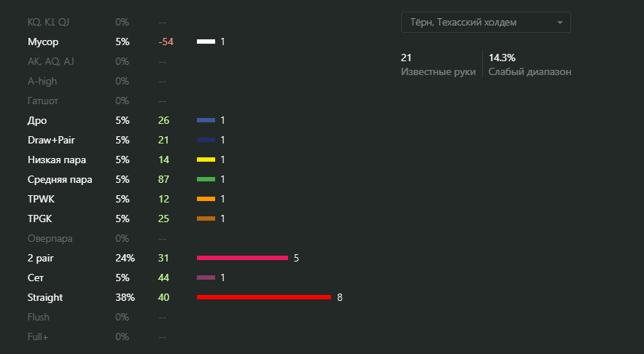The height and width of the screenshot is (354, 644).
Task: Open the Тёрн, Техасский холдем dropdown
Action: tap(478, 23)
